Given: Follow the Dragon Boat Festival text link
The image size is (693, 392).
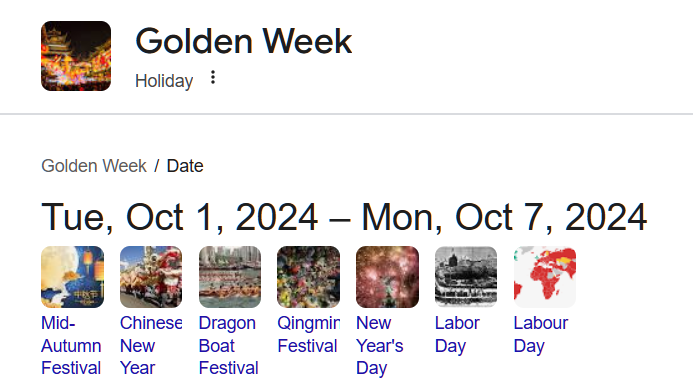Looking at the screenshot, I should click(228, 346).
